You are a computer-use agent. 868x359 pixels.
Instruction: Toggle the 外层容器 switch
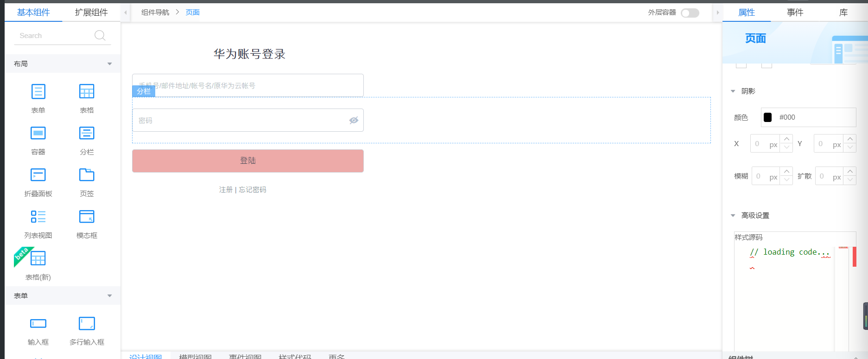(690, 13)
